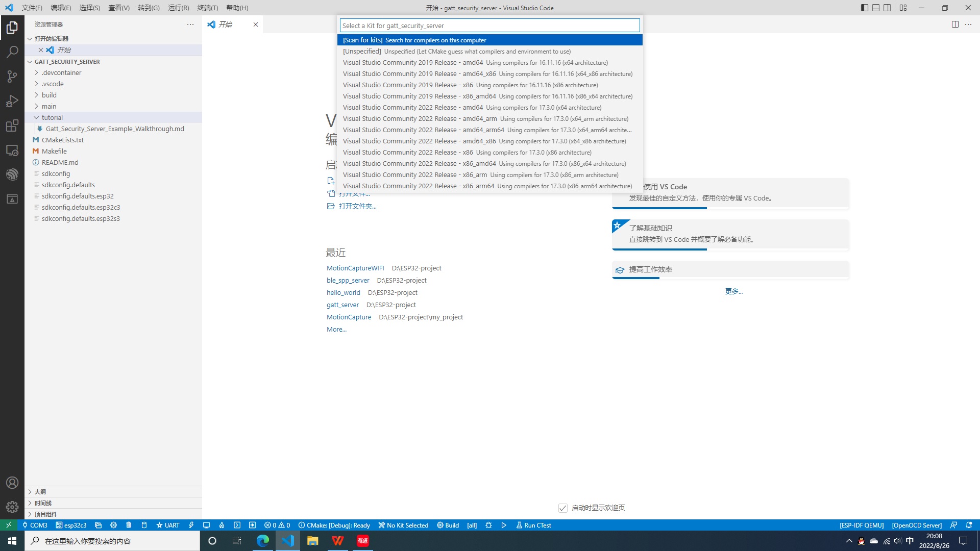Image resolution: width=980 pixels, height=551 pixels.
Task: Open notifications bell in status bar
Action: click(969, 525)
